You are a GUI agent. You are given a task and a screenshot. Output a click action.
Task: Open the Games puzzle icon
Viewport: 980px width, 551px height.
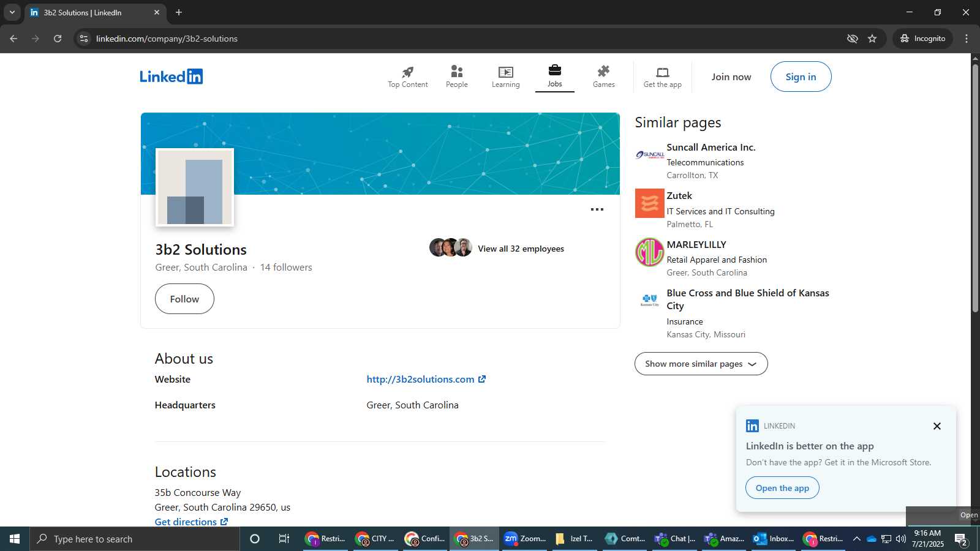tap(603, 72)
